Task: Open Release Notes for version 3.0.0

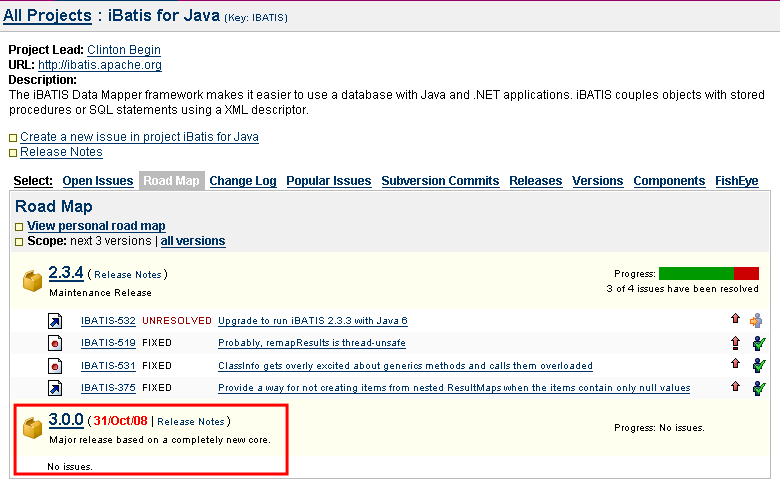Action: (x=191, y=421)
